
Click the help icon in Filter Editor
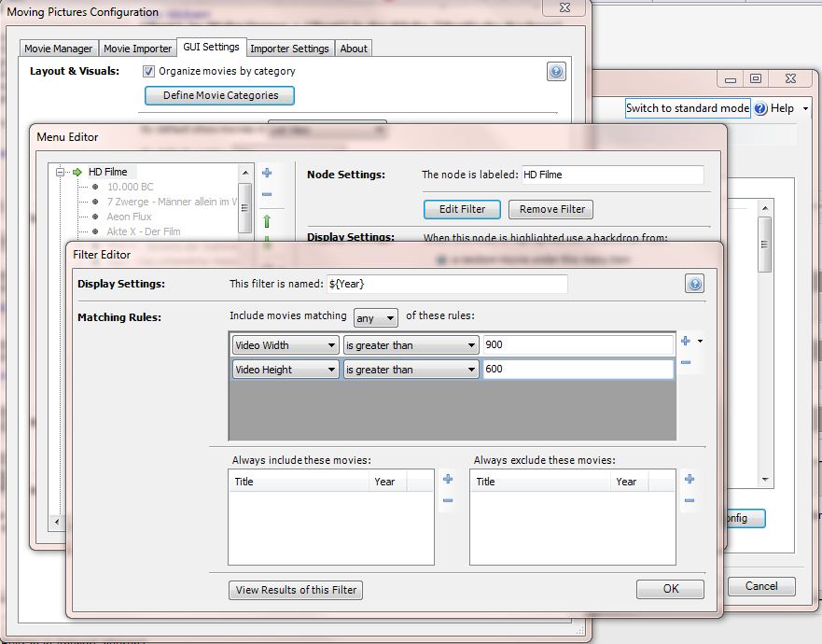tap(694, 284)
